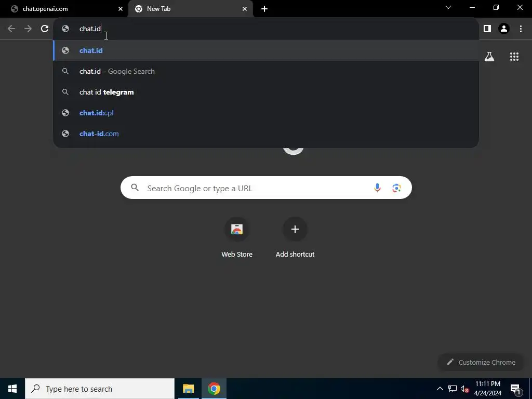Click the magnifier icon in the search box

(x=135, y=187)
